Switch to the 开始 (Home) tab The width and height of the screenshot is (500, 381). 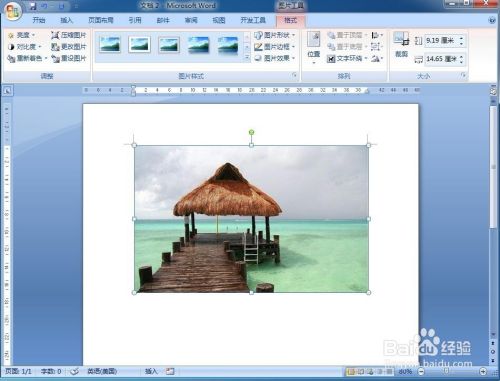click(39, 20)
